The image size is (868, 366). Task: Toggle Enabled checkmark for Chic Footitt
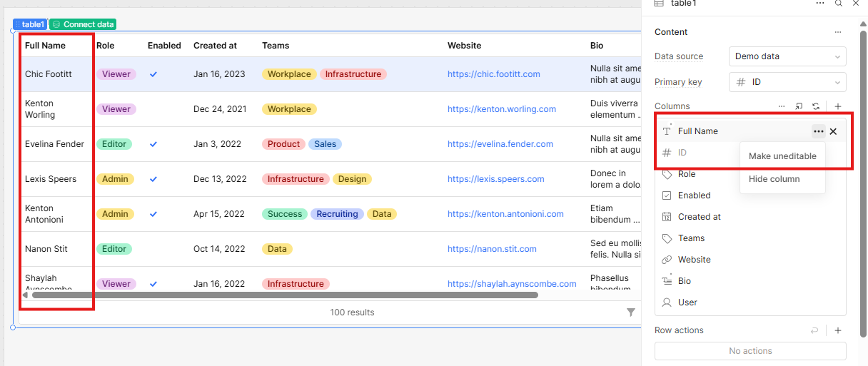(153, 74)
